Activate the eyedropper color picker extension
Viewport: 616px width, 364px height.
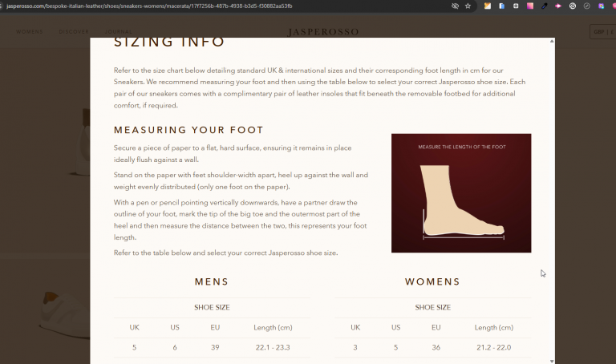544,6
